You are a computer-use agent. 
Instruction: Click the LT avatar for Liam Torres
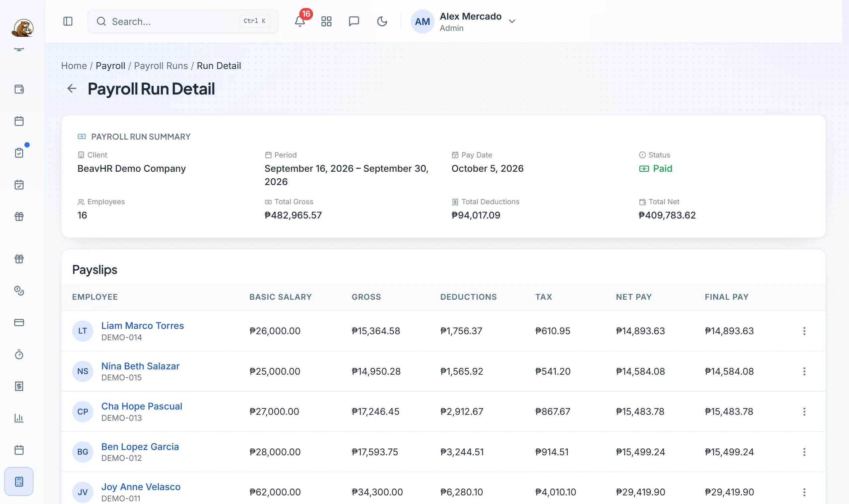pos(83,331)
